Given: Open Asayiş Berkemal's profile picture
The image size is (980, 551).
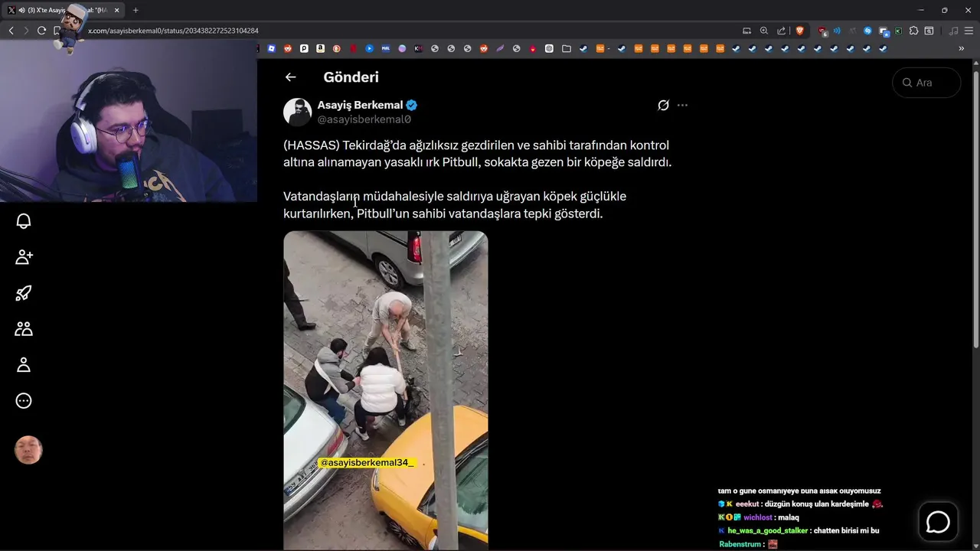Looking at the screenshot, I should tap(298, 112).
